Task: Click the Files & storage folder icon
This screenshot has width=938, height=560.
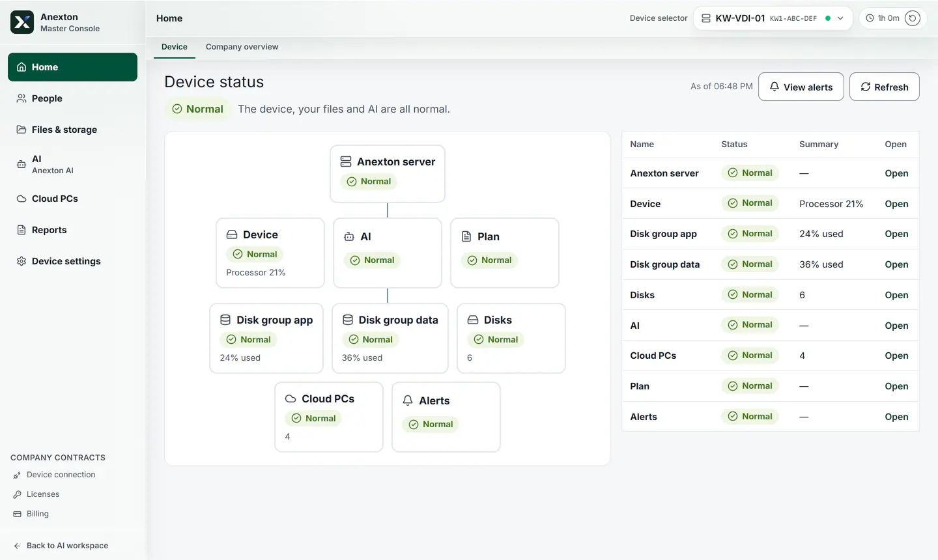Action: 21,130
